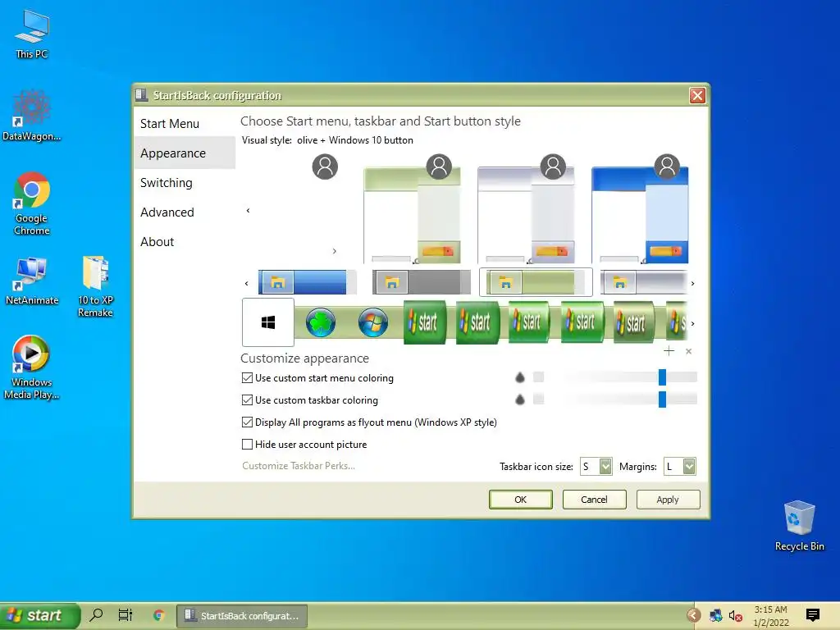
Task: Open the DataWagon desktop shortcut
Action: tap(32, 116)
